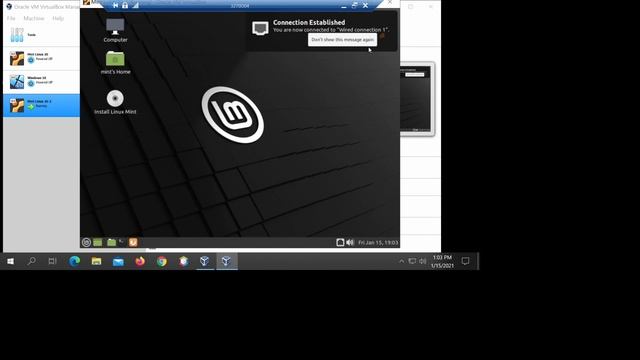Open the Windows volume tray icon
Screen dimensions: 640x360
point(422,261)
